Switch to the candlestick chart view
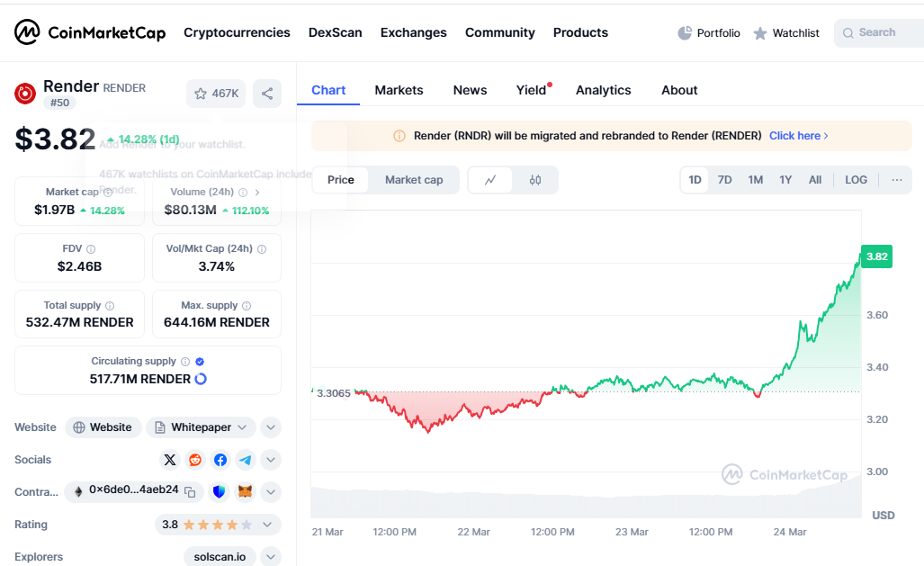 (x=535, y=180)
